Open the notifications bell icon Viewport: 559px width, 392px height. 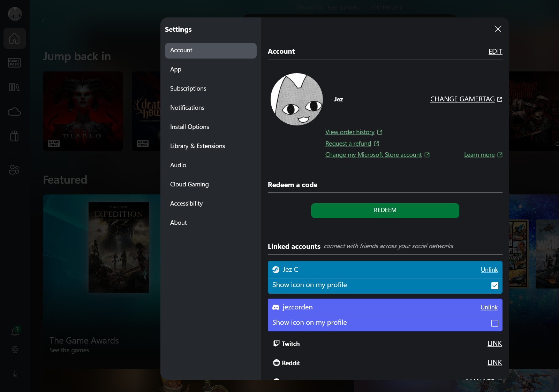(15, 331)
